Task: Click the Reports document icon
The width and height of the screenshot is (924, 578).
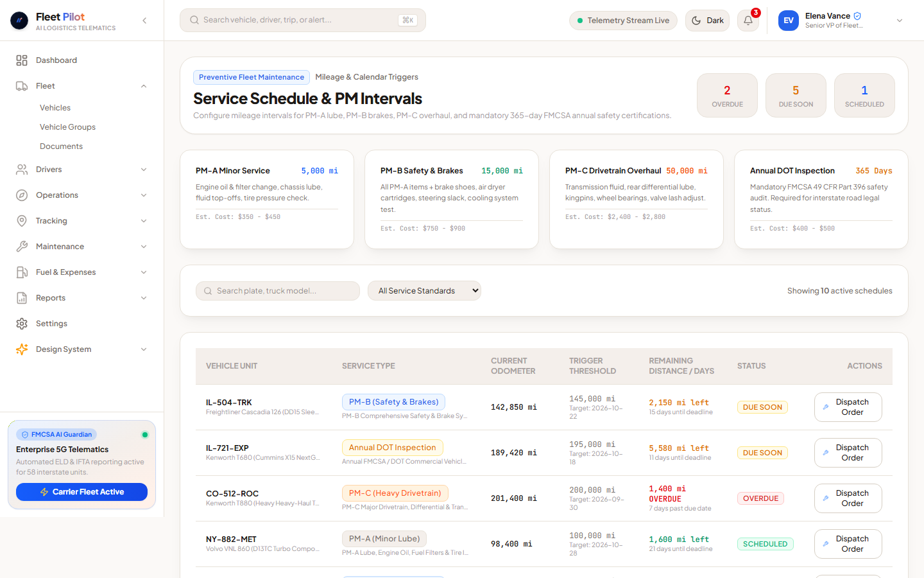Action: pyautogui.click(x=22, y=298)
